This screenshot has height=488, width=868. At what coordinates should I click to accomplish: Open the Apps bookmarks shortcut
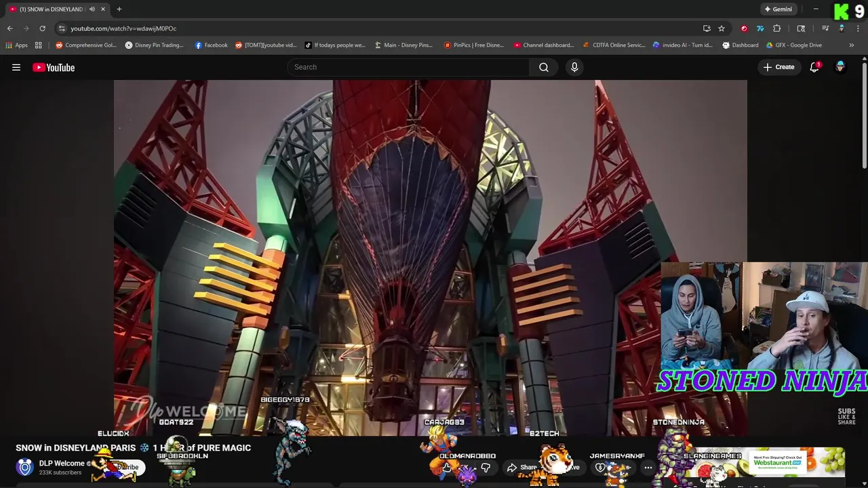click(x=16, y=45)
